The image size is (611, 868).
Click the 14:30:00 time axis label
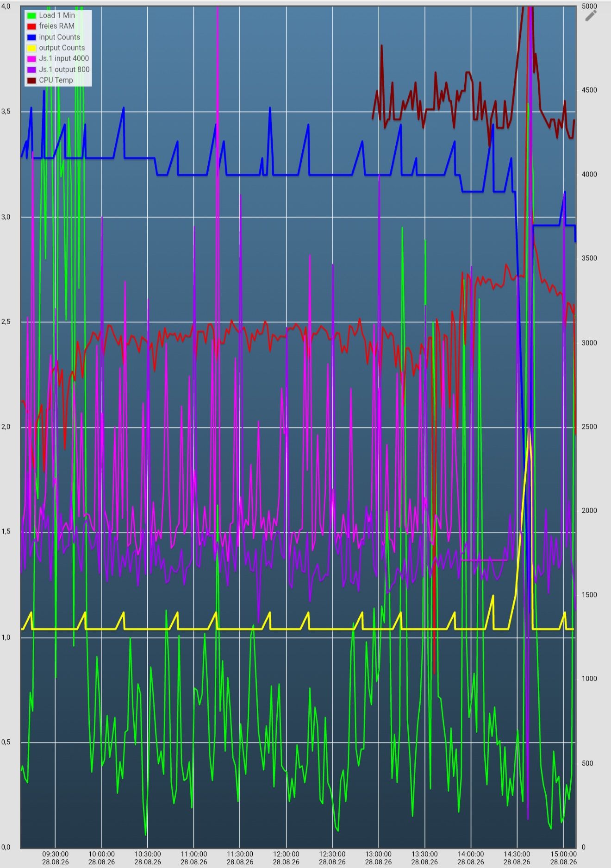pyautogui.click(x=517, y=858)
